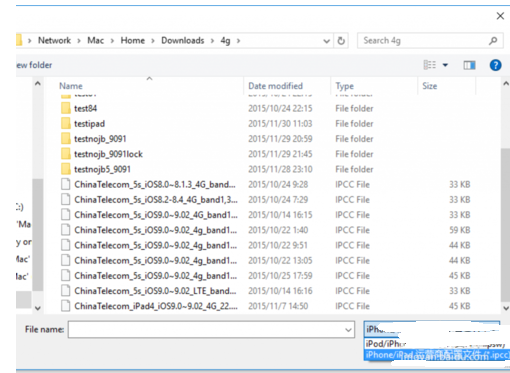
Task: Click the 4g breadcrumb segment
Action: pos(225,41)
